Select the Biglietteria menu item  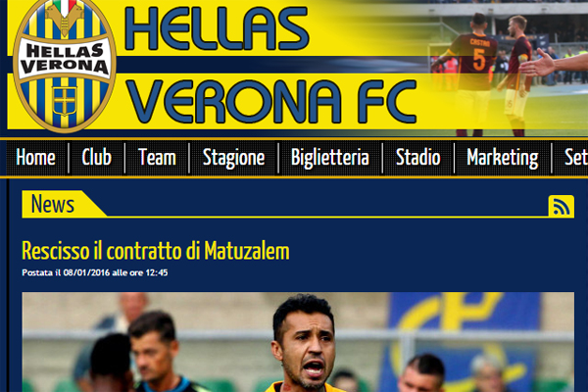330,158
